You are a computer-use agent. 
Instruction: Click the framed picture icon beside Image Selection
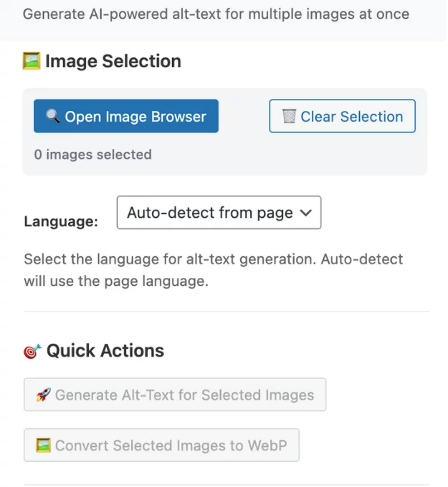32,62
